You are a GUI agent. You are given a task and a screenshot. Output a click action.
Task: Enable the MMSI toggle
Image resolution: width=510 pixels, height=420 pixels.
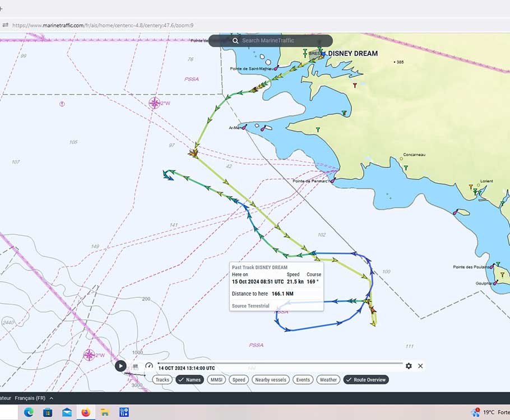pyautogui.click(x=216, y=380)
